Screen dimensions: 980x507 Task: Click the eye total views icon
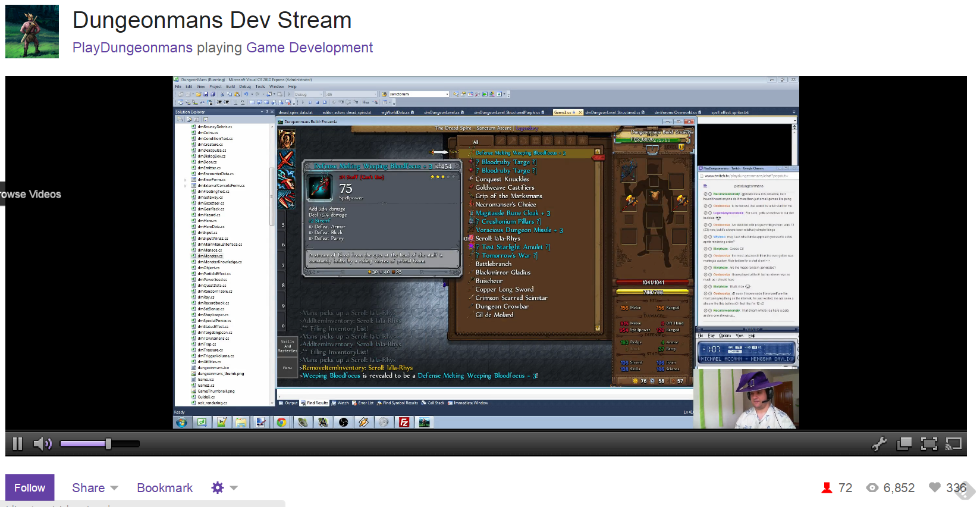click(872, 488)
